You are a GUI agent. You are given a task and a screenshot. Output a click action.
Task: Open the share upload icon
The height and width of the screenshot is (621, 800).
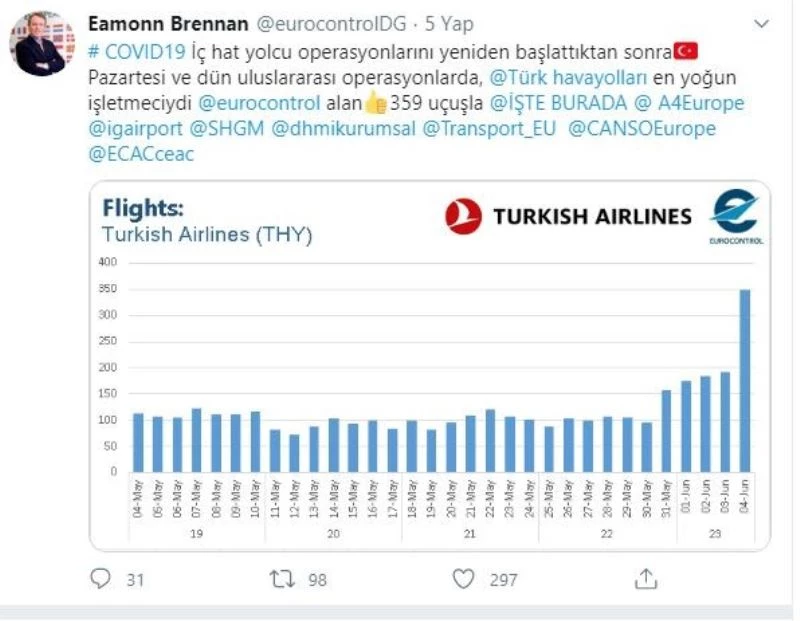pyautogui.click(x=647, y=578)
